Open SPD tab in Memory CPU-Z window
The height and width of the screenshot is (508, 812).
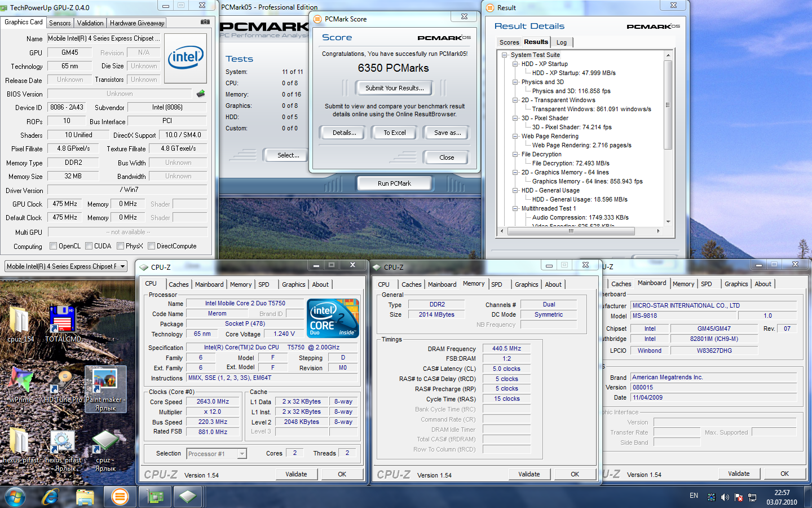496,284
